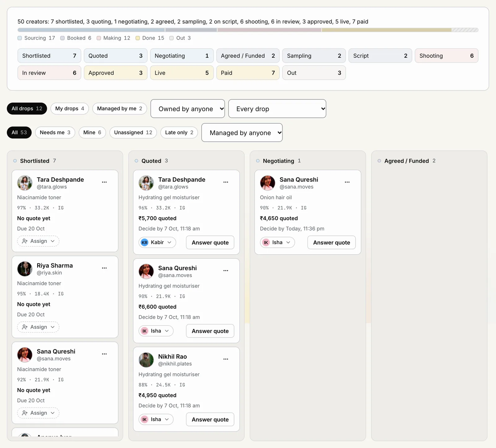Select the My drops filter pill
The width and height of the screenshot is (496, 448).
pos(70,108)
